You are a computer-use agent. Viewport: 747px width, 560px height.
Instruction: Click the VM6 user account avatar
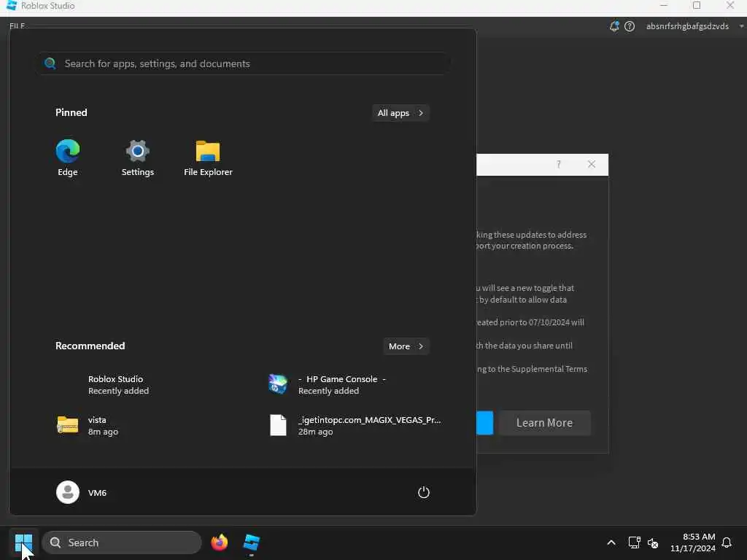(x=68, y=492)
